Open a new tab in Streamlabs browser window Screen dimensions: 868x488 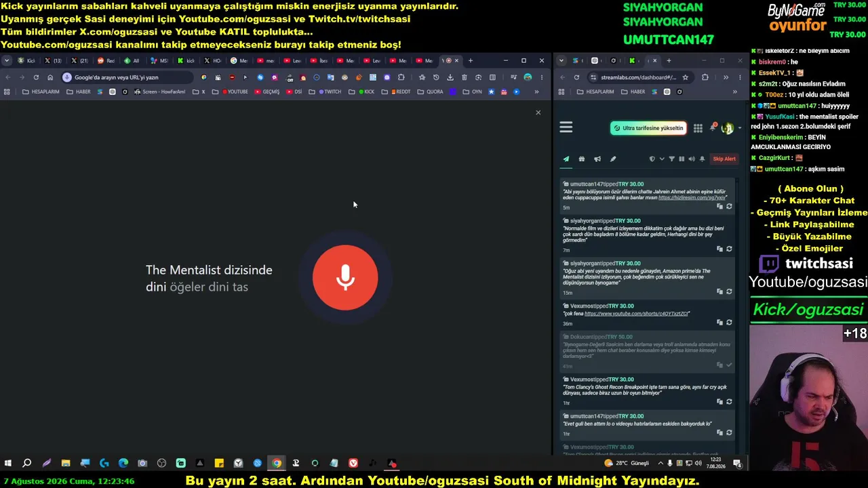pos(669,60)
